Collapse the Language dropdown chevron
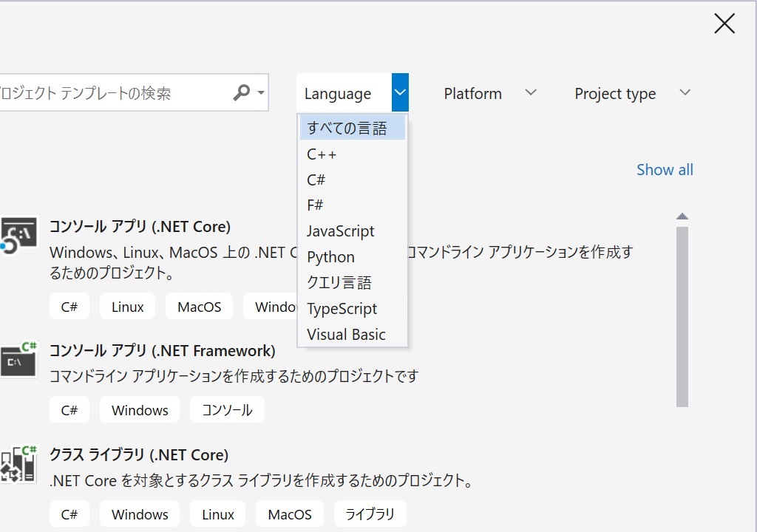Screen dimensions: 757x532 tap(399, 92)
